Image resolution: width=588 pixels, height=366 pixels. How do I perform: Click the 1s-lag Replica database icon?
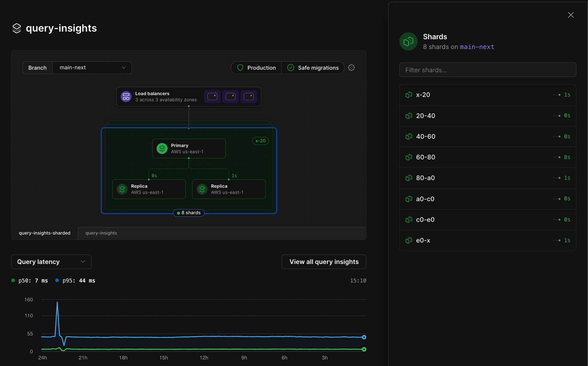(202, 189)
